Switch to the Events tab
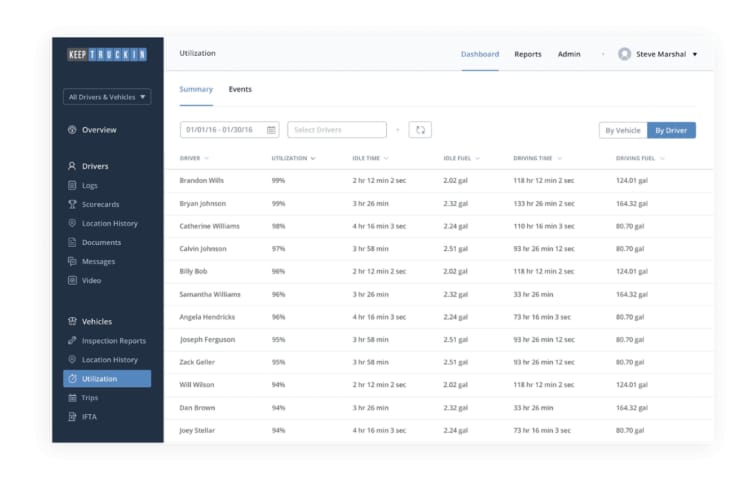The width and height of the screenshot is (750, 478). click(x=240, y=89)
